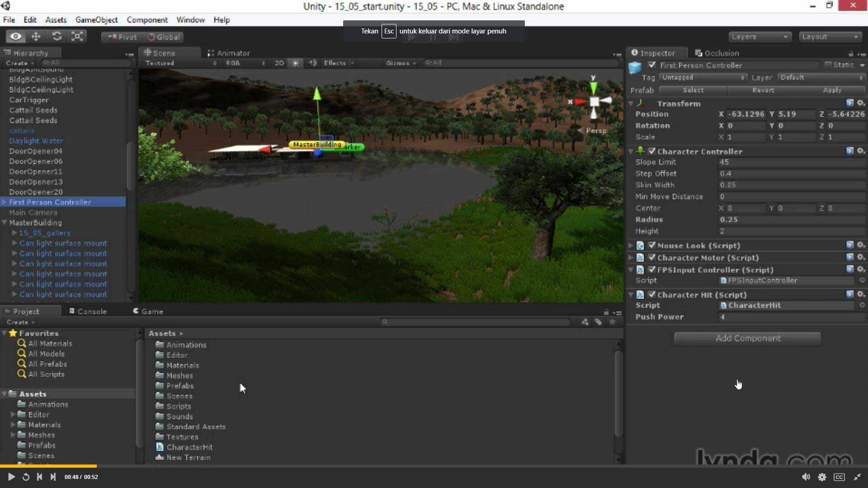
Task: Open the Effects dropdown in Scene view
Action: [338, 63]
